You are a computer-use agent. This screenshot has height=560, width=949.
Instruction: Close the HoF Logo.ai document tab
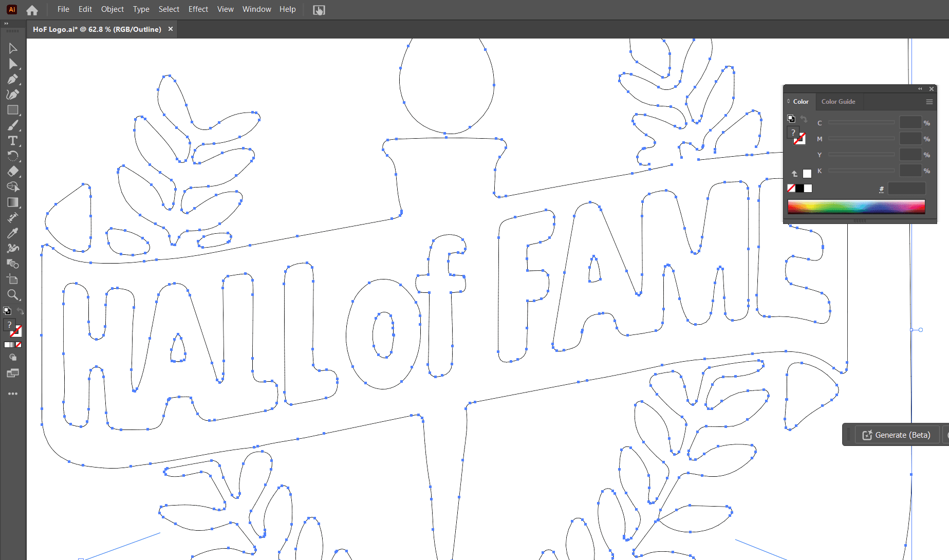[x=171, y=29]
